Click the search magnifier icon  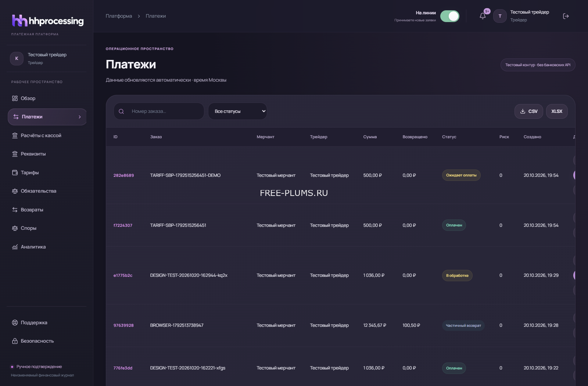click(x=121, y=111)
